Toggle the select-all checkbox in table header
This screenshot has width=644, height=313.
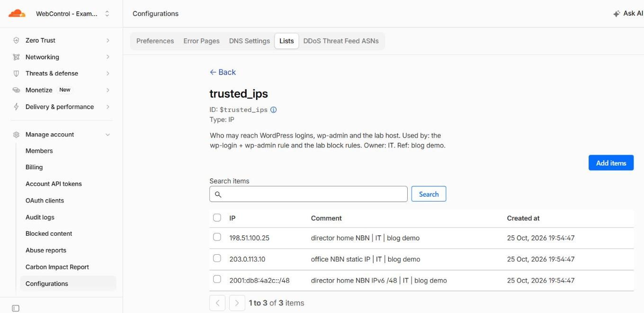tap(217, 218)
